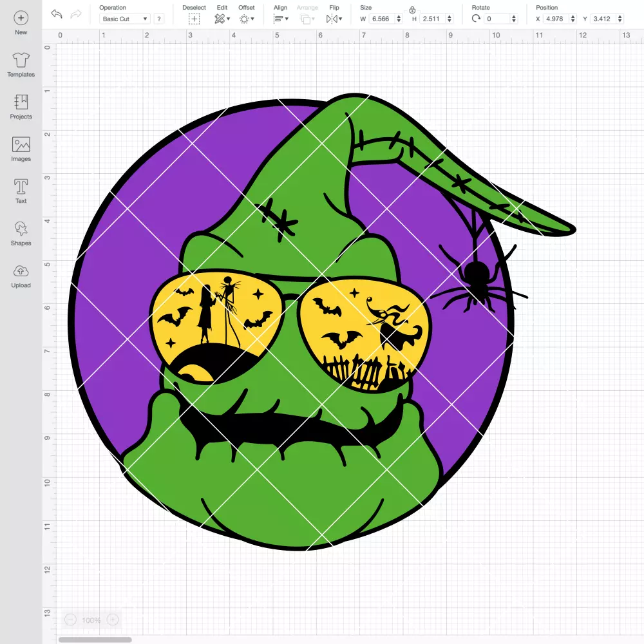
Task: Click the Height size input field
Action: [x=432, y=19]
